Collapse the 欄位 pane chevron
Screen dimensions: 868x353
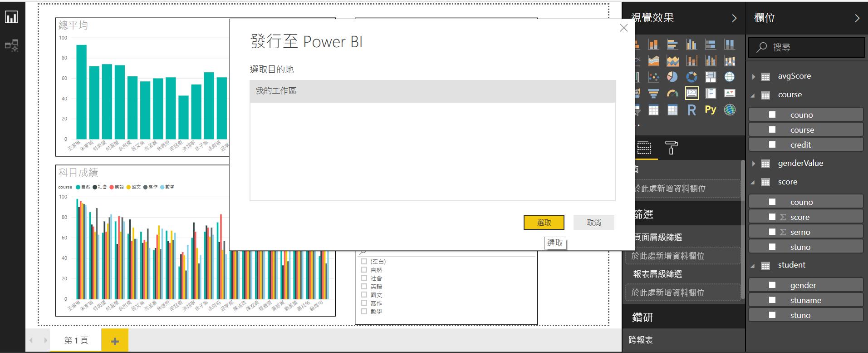857,18
